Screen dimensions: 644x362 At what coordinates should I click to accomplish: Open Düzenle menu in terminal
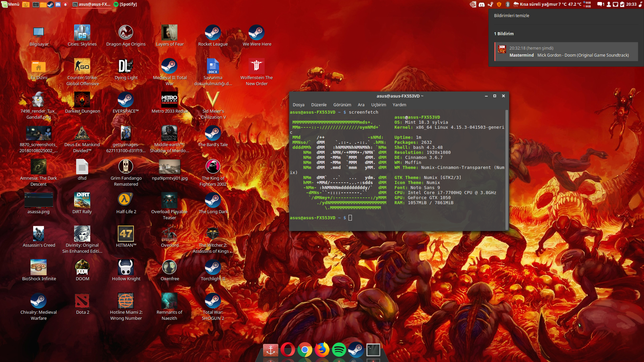pyautogui.click(x=319, y=105)
